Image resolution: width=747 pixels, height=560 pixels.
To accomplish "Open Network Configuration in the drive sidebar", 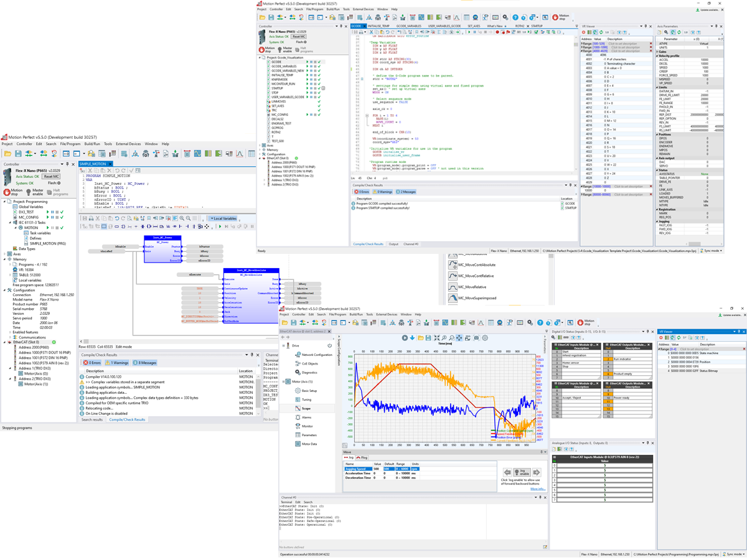I will (x=317, y=355).
